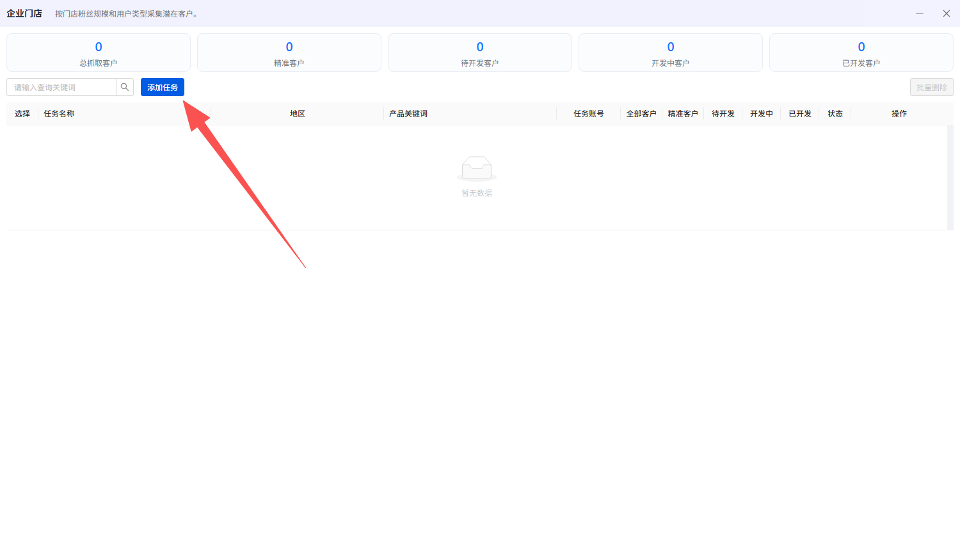Click the 已开发 column header
960x560 pixels.
click(800, 114)
